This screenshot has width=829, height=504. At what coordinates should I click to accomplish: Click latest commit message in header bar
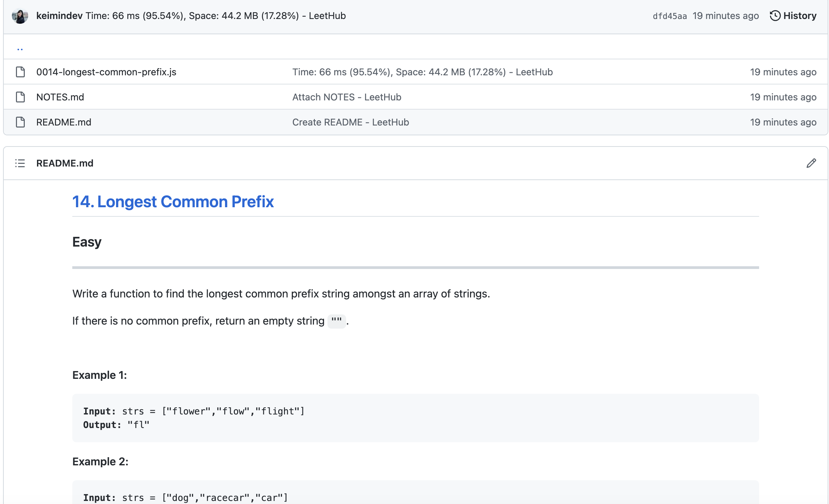215,16
